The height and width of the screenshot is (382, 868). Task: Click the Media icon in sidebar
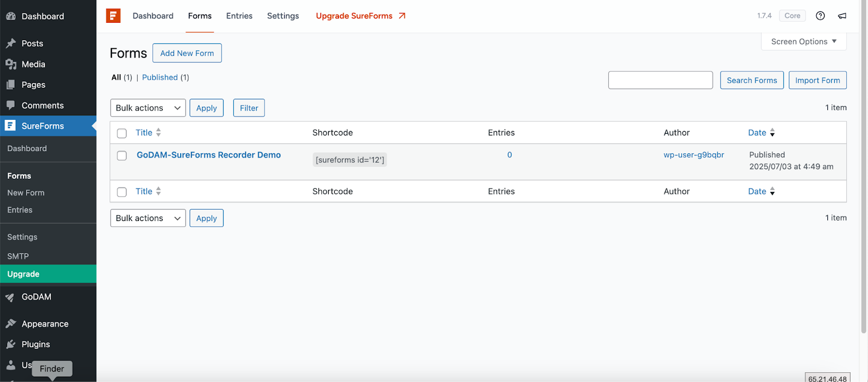(x=11, y=64)
